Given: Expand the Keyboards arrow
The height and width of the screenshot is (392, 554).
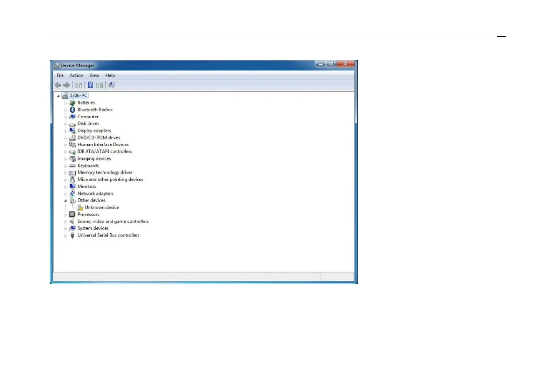Looking at the screenshot, I should 65,166.
